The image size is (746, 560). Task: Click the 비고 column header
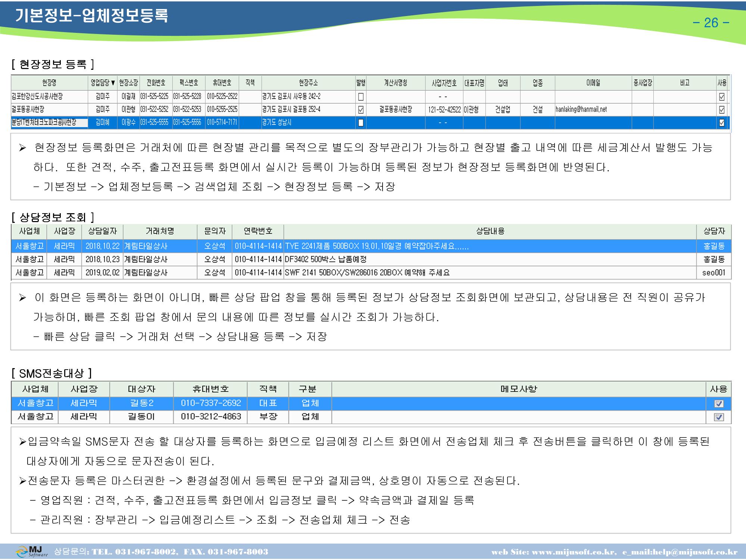pyautogui.click(x=684, y=83)
